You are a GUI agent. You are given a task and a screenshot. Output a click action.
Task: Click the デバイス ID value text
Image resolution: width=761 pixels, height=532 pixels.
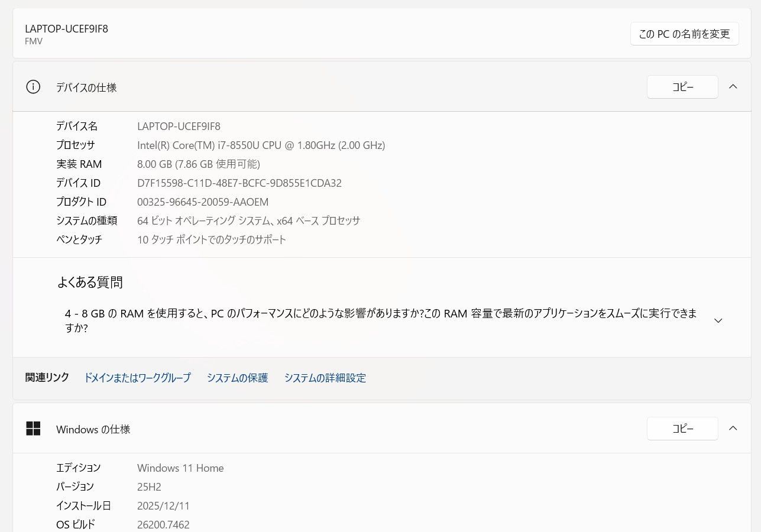239,183
